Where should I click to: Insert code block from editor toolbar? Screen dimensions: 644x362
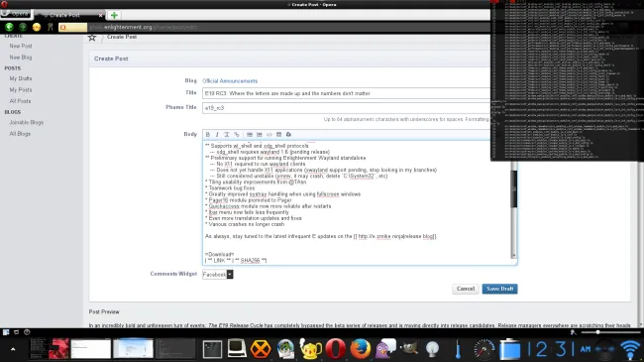pos(269,135)
